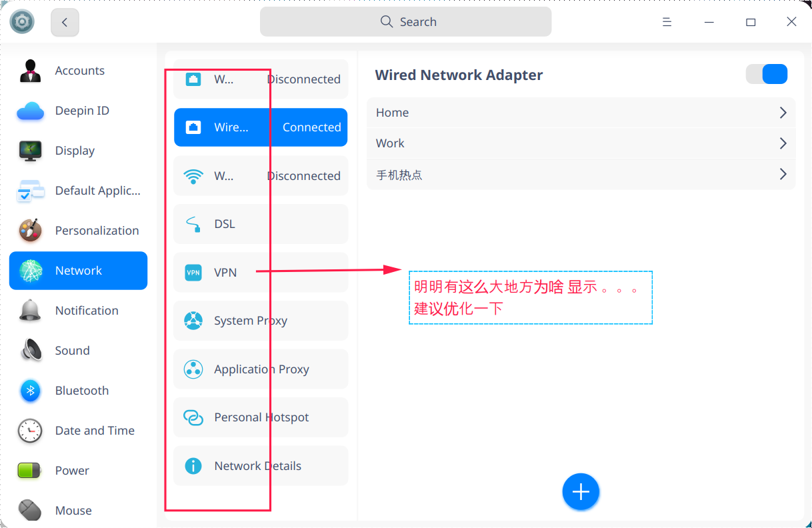Select the Work wired connection
812x528 pixels.
581,143
